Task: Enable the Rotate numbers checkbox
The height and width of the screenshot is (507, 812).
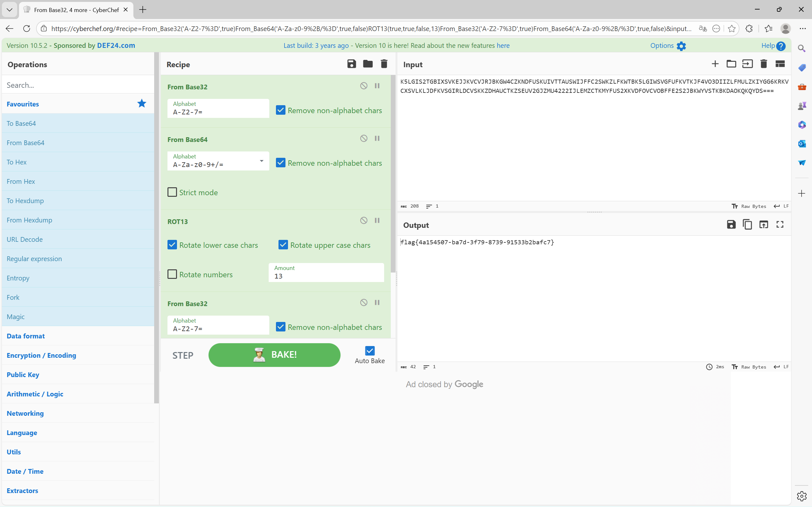Action: (172, 274)
